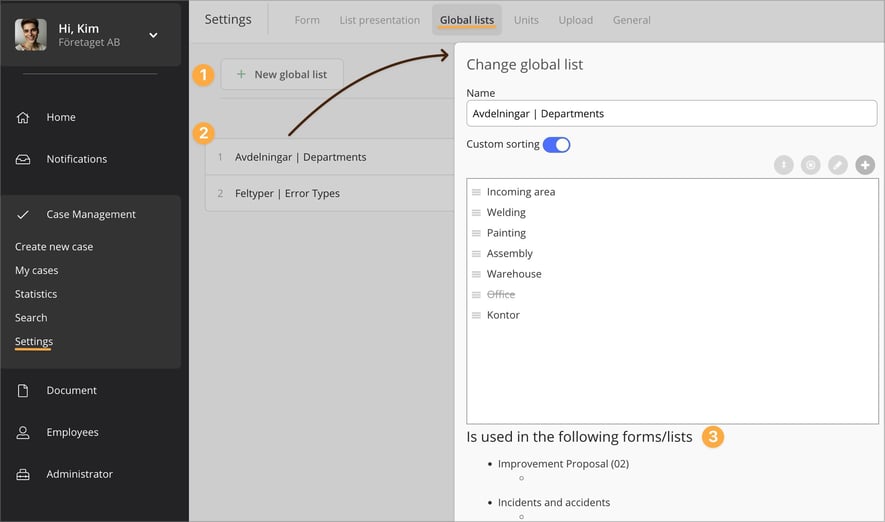Click the add item plus icon
The image size is (885, 522).
[865, 165]
